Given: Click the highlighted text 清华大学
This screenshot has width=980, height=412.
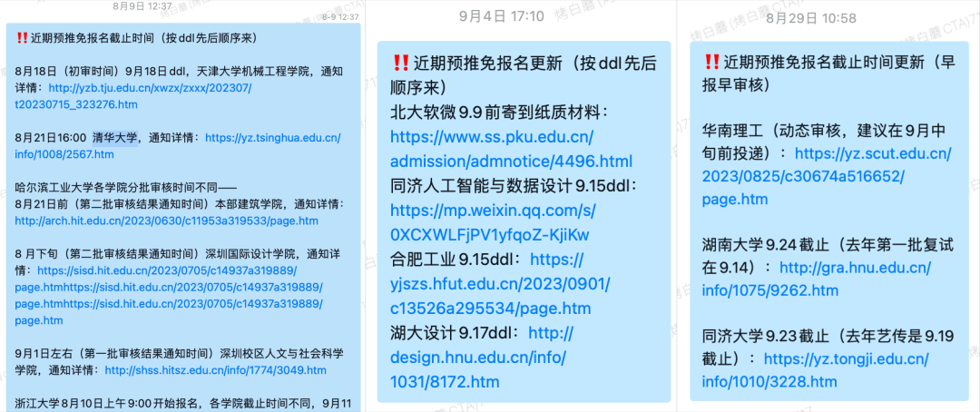Looking at the screenshot, I should (115, 138).
